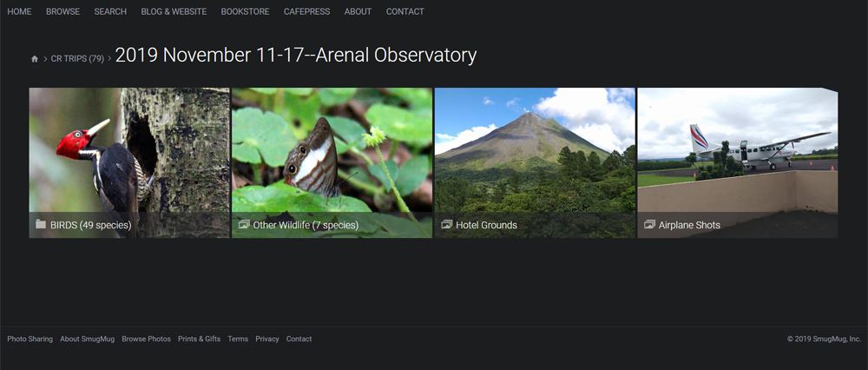
Task: Open the butterfly Other Wildlife thumbnail
Action: 332,162
